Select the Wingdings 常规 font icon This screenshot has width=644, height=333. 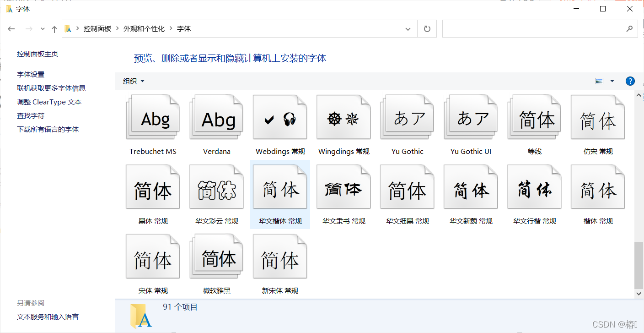click(x=343, y=117)
